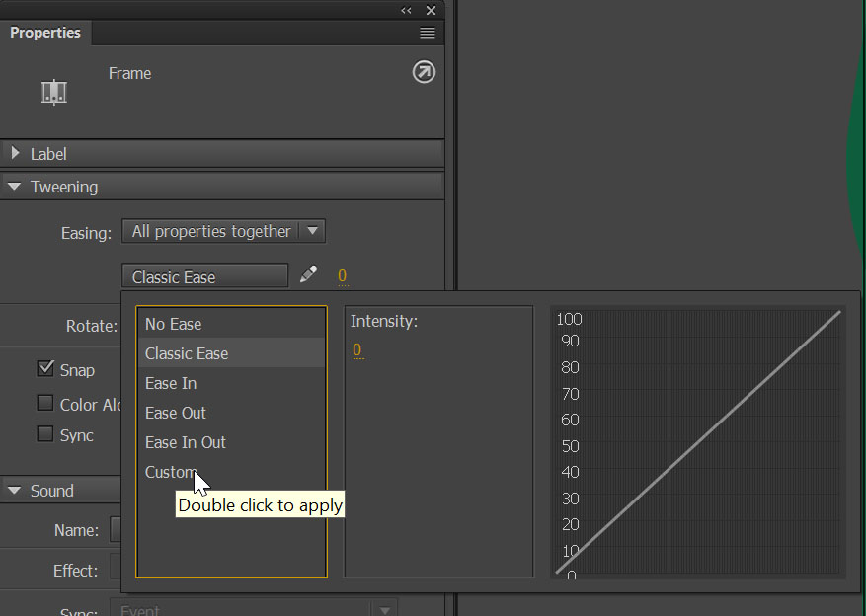866x616 pixels.
Task: Click the Intensity value of 0
Action: click(354, 348)
